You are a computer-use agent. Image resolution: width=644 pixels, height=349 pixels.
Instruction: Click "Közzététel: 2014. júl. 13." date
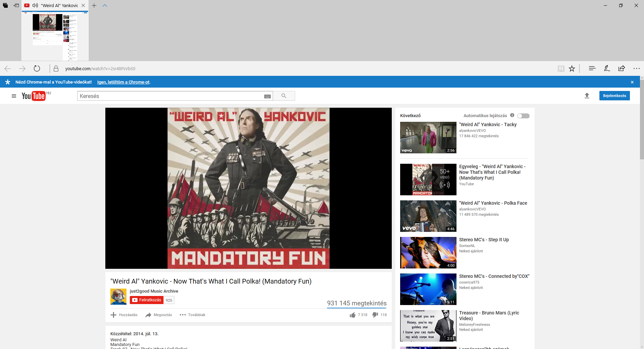coord(134,334)
